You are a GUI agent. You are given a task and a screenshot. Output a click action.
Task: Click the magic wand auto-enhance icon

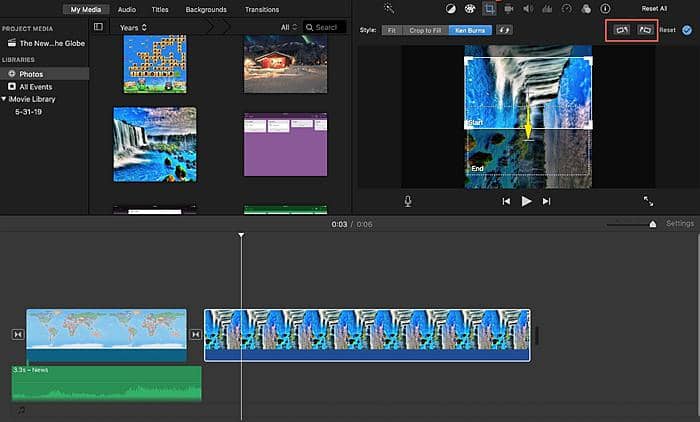click(389, 8)
